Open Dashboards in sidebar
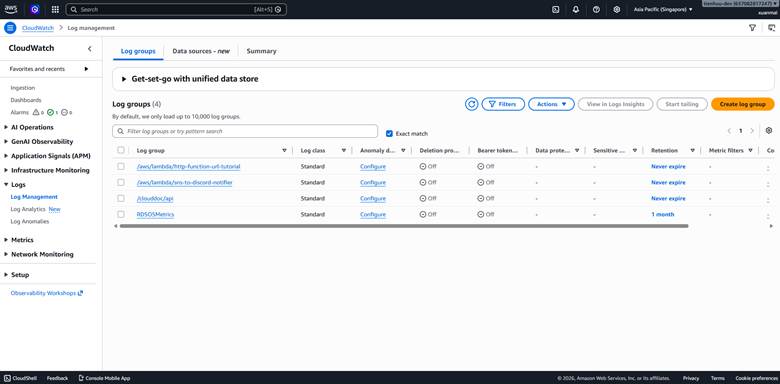780x384 pixels. click(26, 100)
